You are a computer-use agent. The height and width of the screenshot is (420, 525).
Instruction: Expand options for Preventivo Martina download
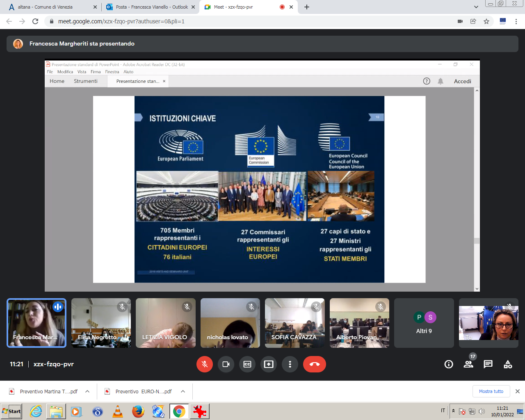pos(87,391)
